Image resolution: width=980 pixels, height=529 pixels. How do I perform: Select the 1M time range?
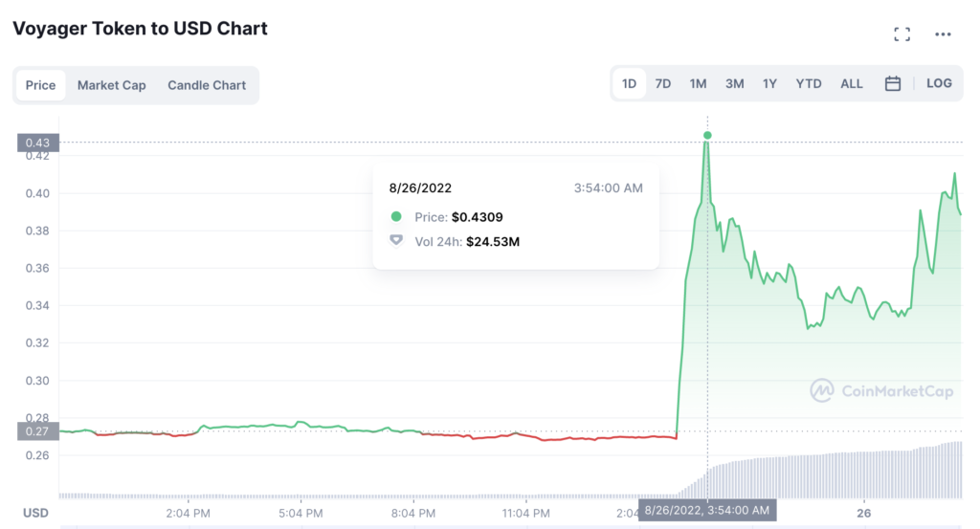(698, 84)
